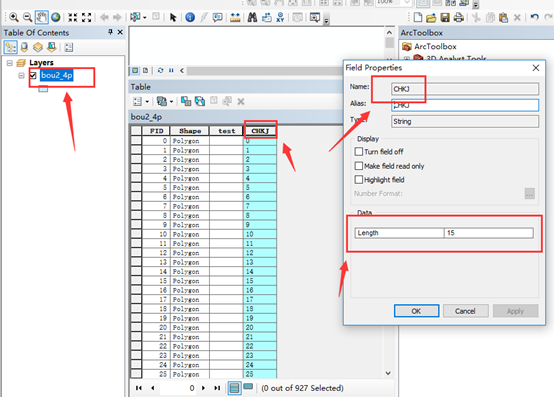Screen dimensions: 554x397
Task: Click table scrollbar down arrow
Action: pyautogui.click(x=388, y=373)
